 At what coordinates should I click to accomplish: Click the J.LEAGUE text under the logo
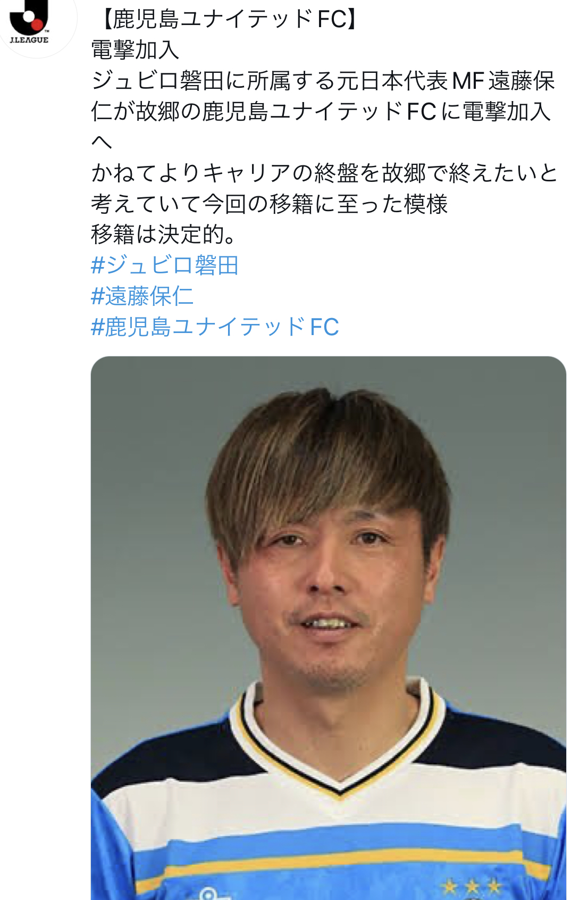pyautogui.click(x=29, y=40)
